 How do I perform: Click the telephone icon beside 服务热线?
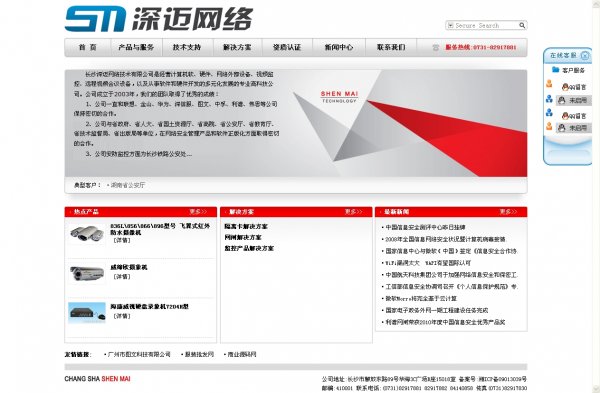[x=435, y=47]
